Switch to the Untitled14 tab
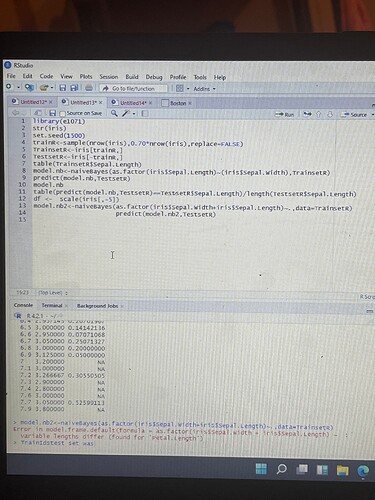The height and width of the screenshot is (500, 375). coord(132,103)
